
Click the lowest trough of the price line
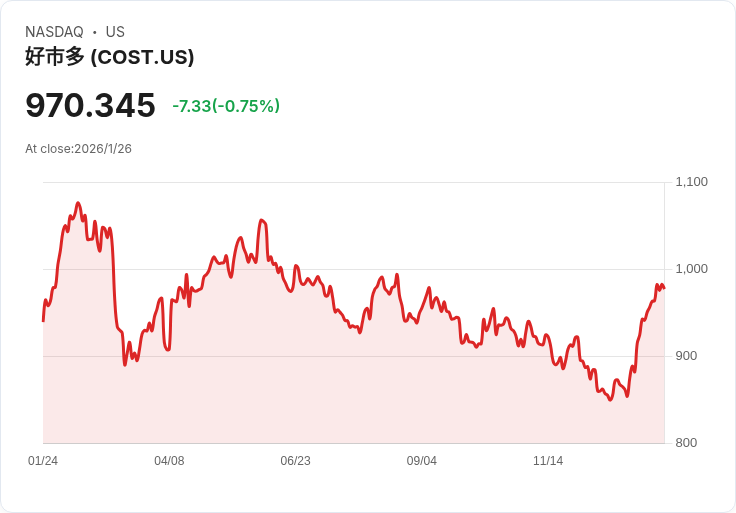610,400
